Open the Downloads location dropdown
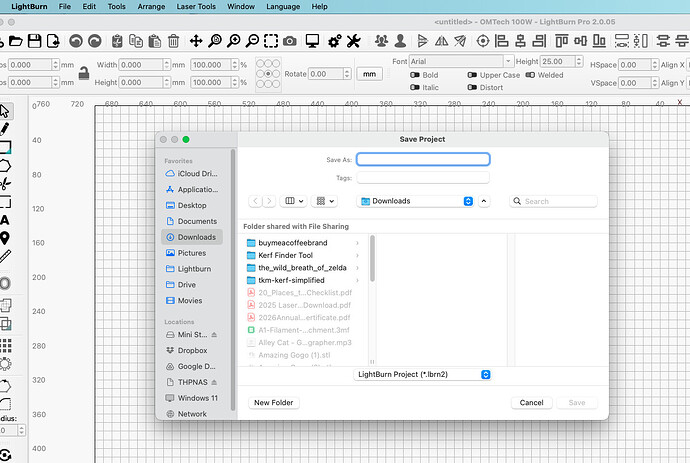Image resolution: width=690 pixels, height=463 pixels. 416,201
